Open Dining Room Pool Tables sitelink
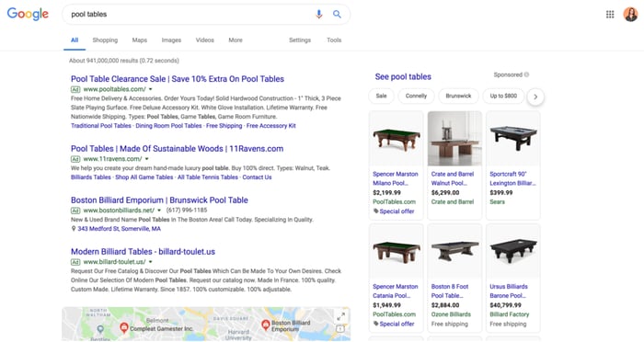Screen dimensions: 644x342 click(168, 126)
